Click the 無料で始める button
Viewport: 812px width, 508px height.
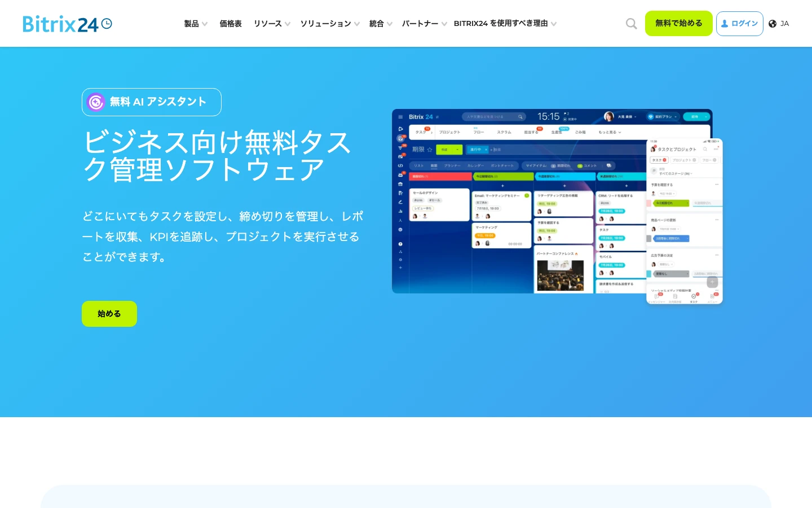click(x=679, y=24)
